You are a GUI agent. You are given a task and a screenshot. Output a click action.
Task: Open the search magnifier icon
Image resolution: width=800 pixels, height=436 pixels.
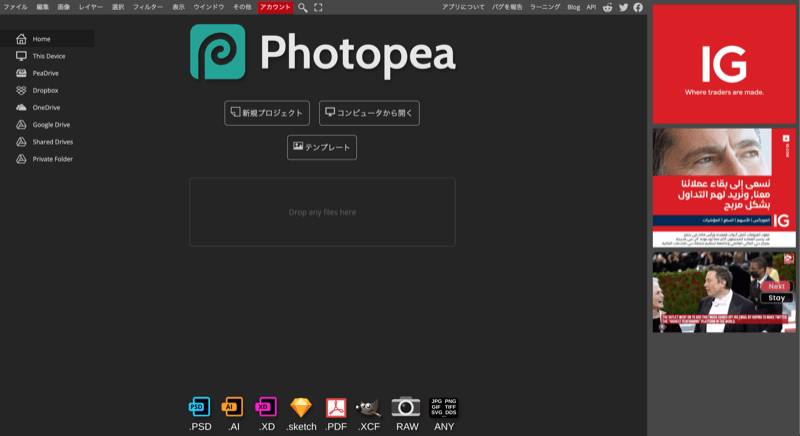click(303, 8)
